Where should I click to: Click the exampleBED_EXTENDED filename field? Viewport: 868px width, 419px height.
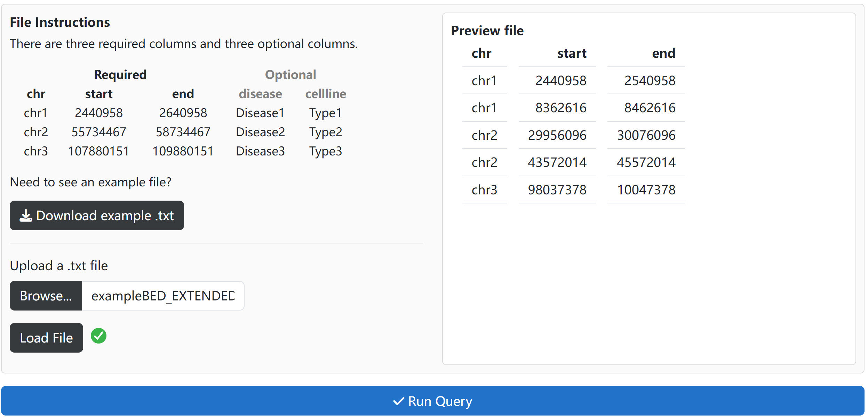(x=163, y=296)
